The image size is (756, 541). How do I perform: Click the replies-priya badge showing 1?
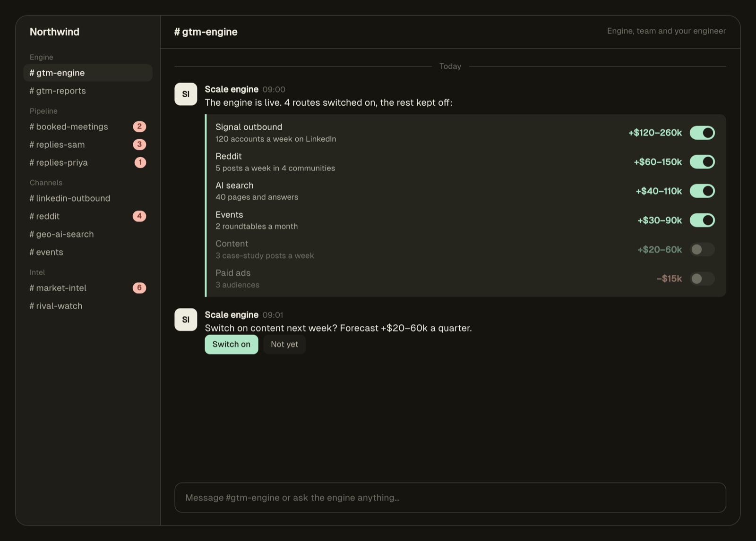[140, 162]
